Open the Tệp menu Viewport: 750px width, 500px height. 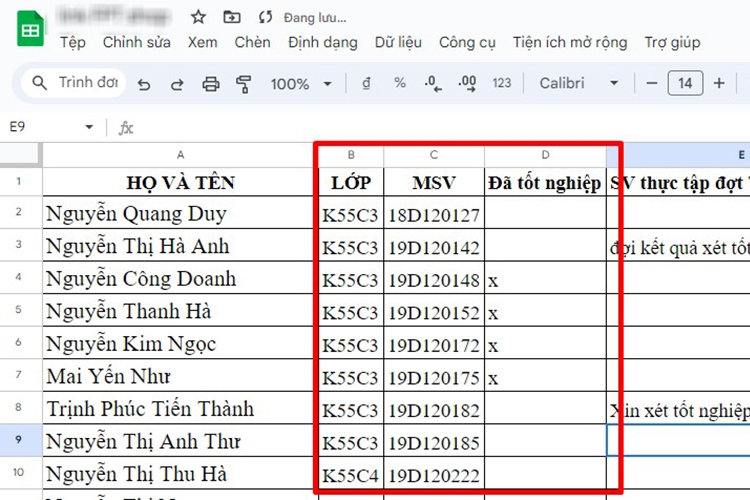[73, 43]
